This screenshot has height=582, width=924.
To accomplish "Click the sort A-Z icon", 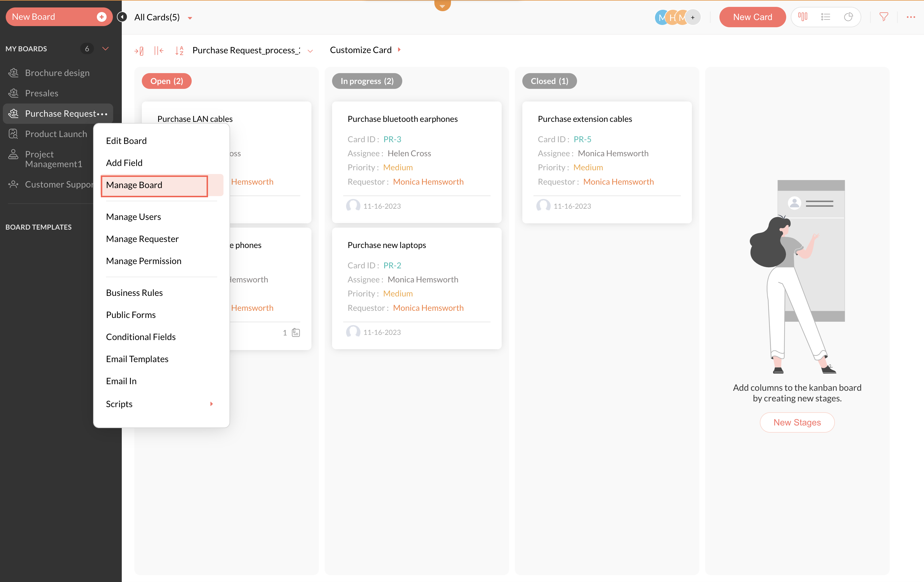I will (x=179, y=50).
